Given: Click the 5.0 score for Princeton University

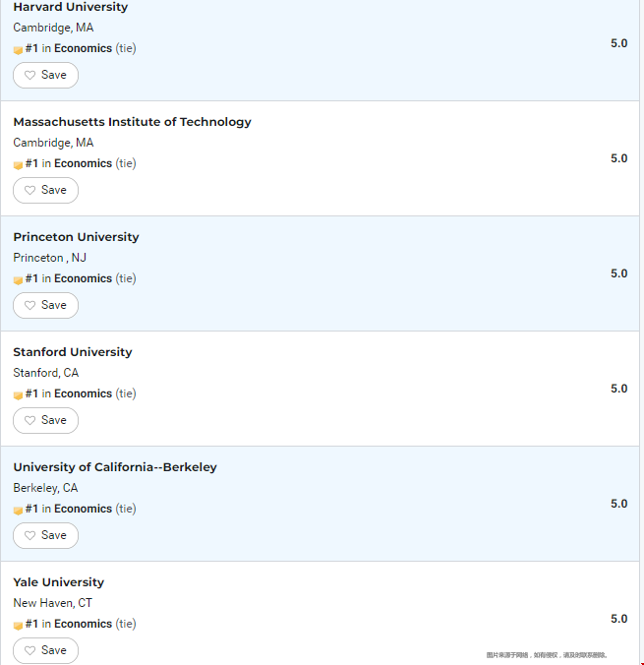Looking at the screenshot, I should click(x=619, y=273).
